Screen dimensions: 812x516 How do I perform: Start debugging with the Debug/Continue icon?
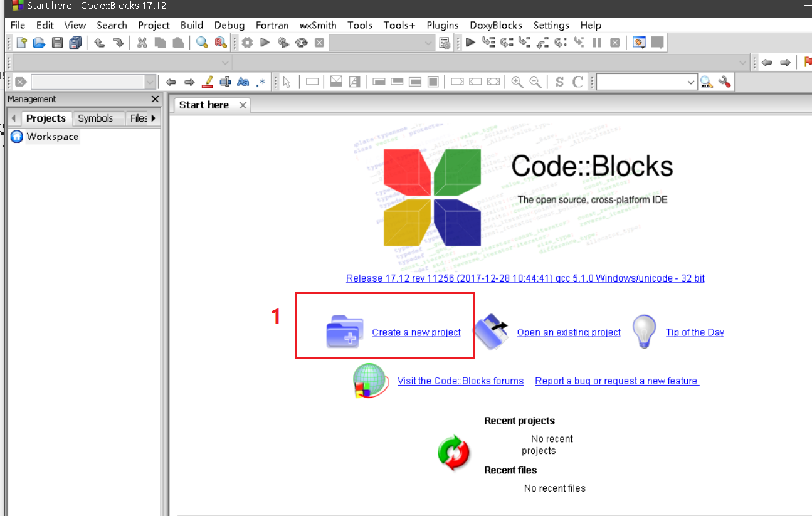tap(470, 43)
